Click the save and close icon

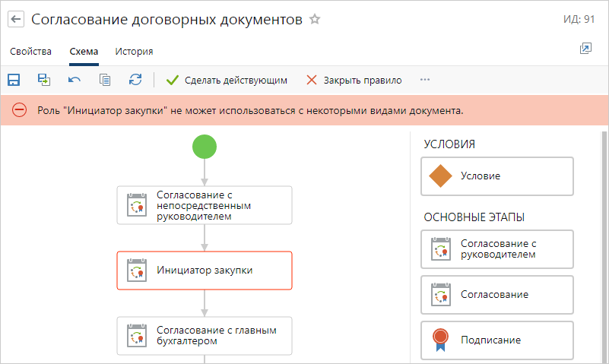click(x=44, y=80)
